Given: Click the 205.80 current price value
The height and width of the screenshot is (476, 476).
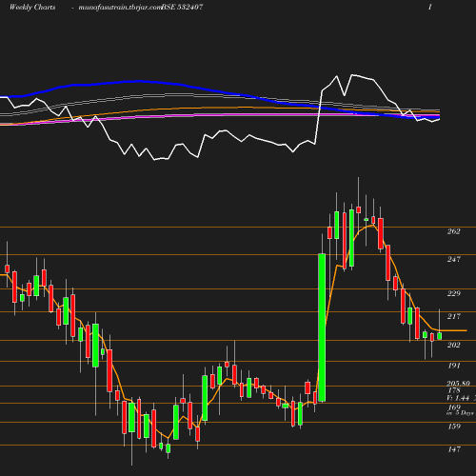Looking at the screenshot, I should 458,384.
